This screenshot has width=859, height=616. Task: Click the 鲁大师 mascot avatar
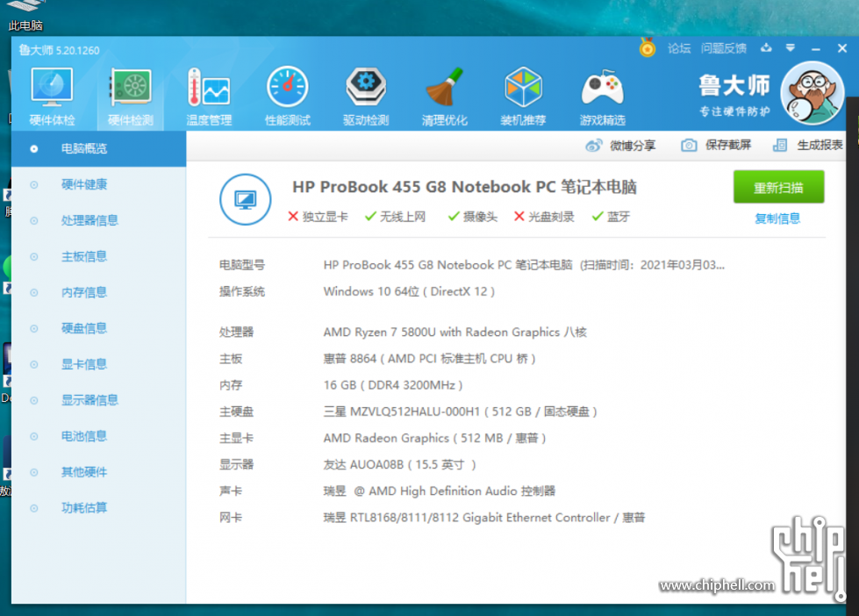tap(812, 93)
